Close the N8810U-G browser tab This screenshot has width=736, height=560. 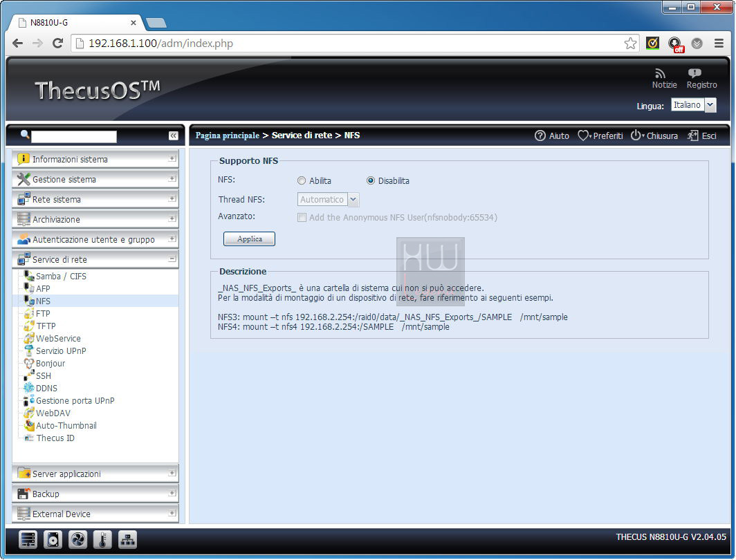[134, 23]
